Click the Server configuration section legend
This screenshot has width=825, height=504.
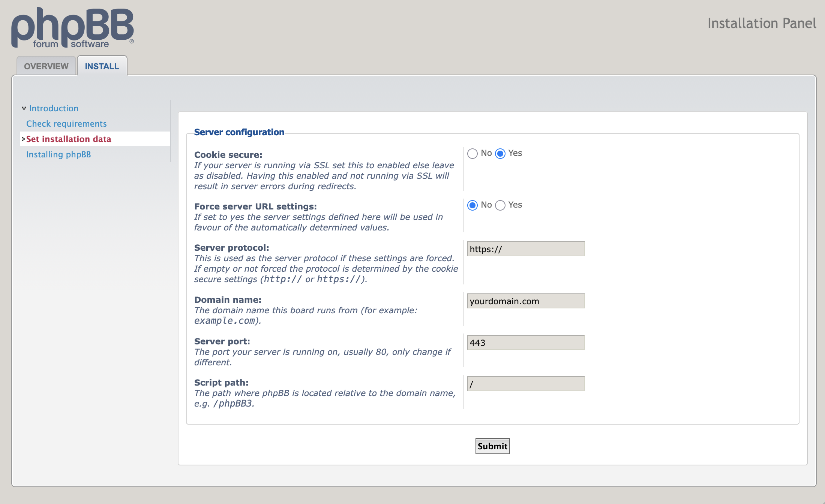tap(239, 132)
